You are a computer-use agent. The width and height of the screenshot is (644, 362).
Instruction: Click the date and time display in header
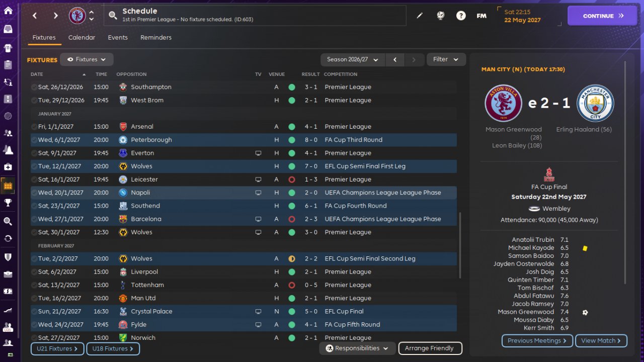pos(529,16)
